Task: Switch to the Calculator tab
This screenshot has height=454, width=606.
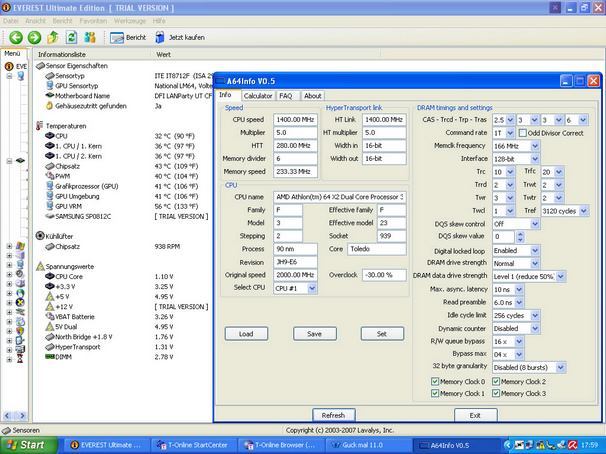Action: [258, 96]
